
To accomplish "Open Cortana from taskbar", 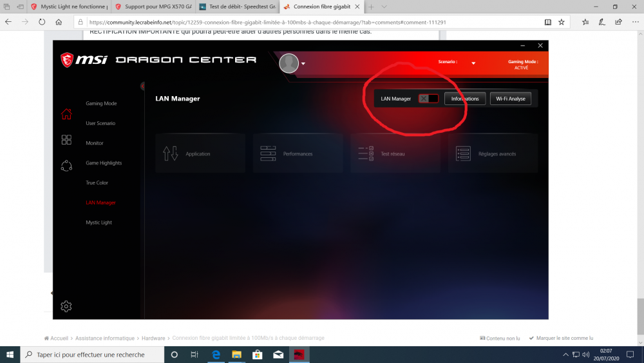I will (174, 355).
